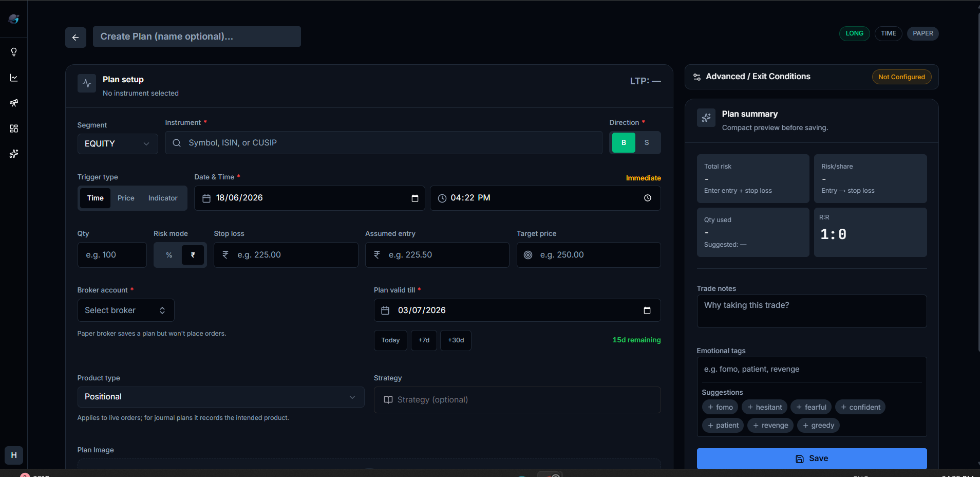
Task: Click the H user avatar
Action: click(x=14, y=455)
